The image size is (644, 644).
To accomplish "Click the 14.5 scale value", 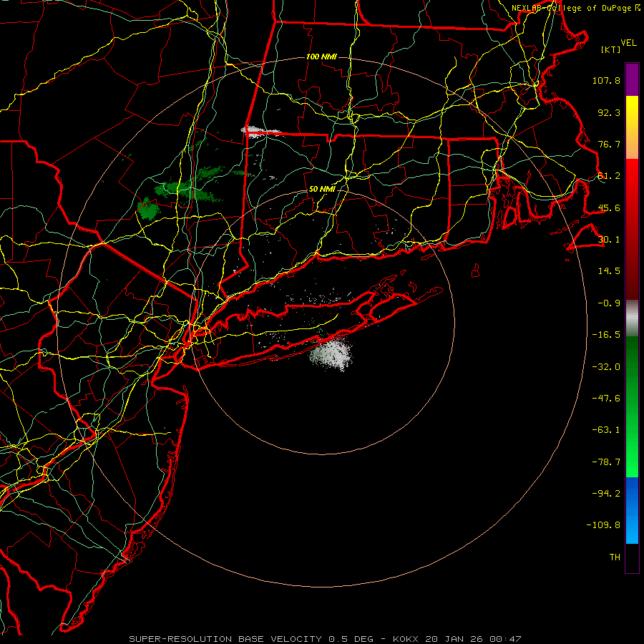I will coord(609,271).
